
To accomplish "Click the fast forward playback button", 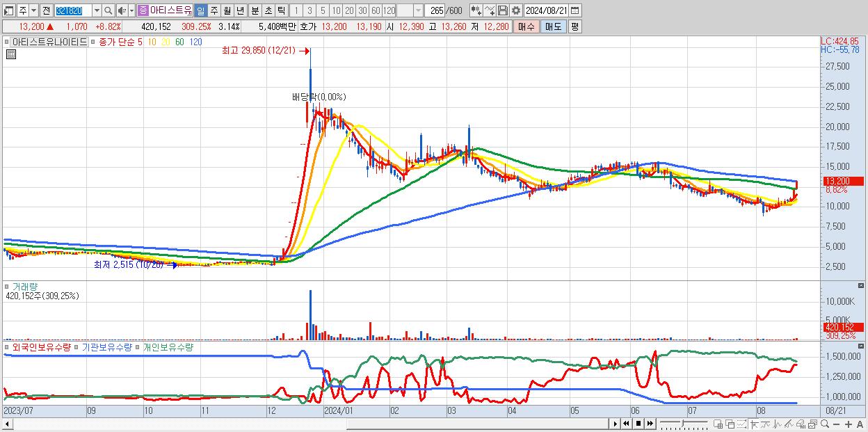I will 650,424.
